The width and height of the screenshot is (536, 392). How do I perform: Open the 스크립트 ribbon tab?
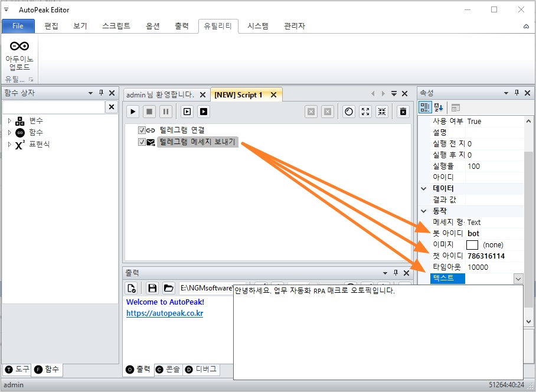[116, 26]
